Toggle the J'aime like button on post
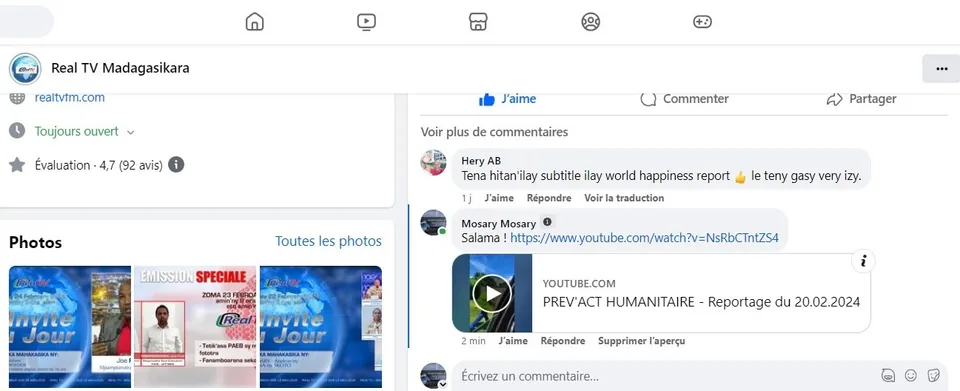This screenshot has width=960, height=391. coord(508,99)
